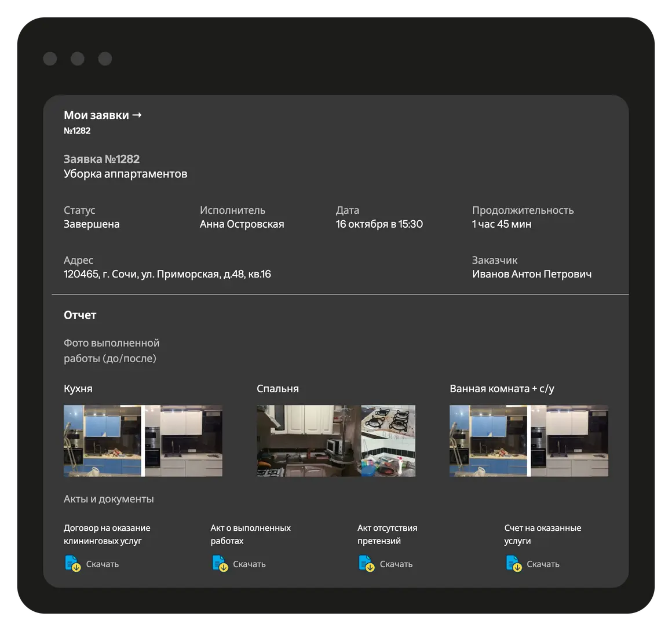672x631 pixels.
Task: Click the download icon for Договор на оказание клининговых услуг
Action: [x=72, y=563]
